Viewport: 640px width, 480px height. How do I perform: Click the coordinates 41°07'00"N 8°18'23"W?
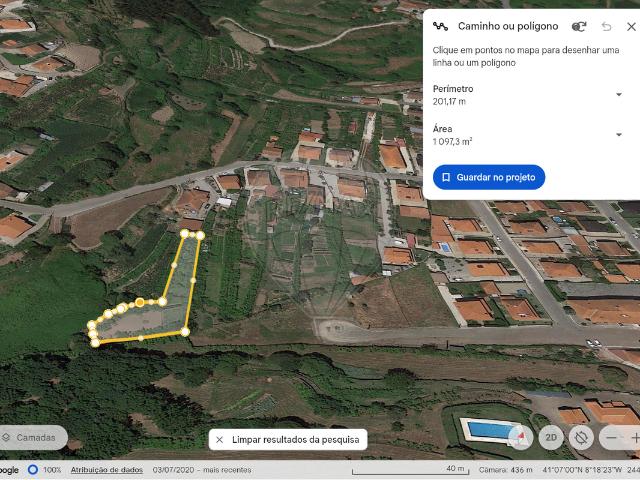582,470
